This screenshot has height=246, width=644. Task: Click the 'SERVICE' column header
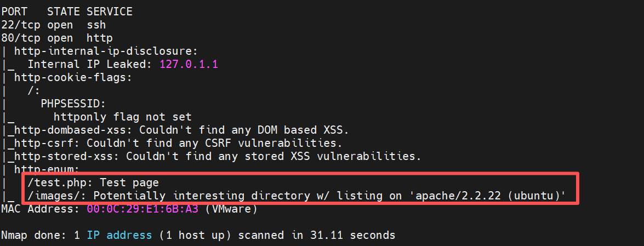(x=109, y=12)
